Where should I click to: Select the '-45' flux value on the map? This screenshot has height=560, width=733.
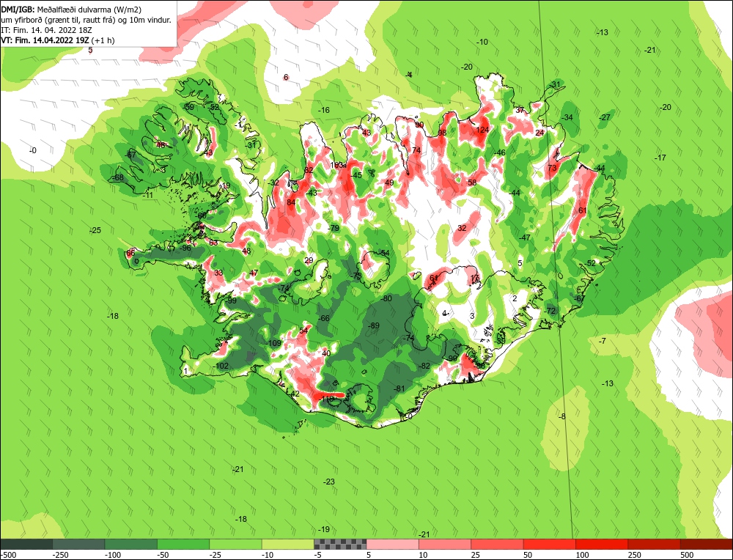(356, 175)
